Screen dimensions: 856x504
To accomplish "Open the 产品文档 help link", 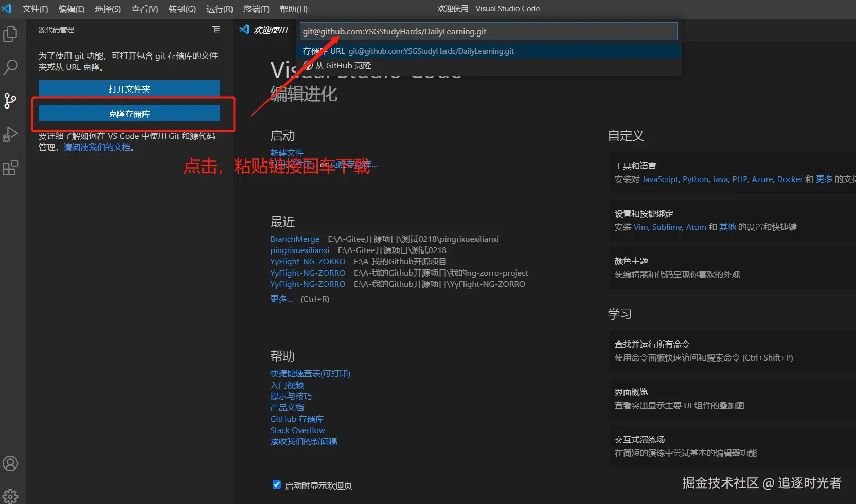I will click(x=287, y=407).
